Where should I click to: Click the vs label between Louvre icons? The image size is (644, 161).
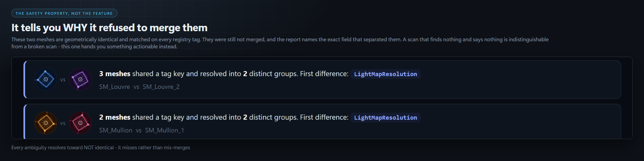[63, 80]
